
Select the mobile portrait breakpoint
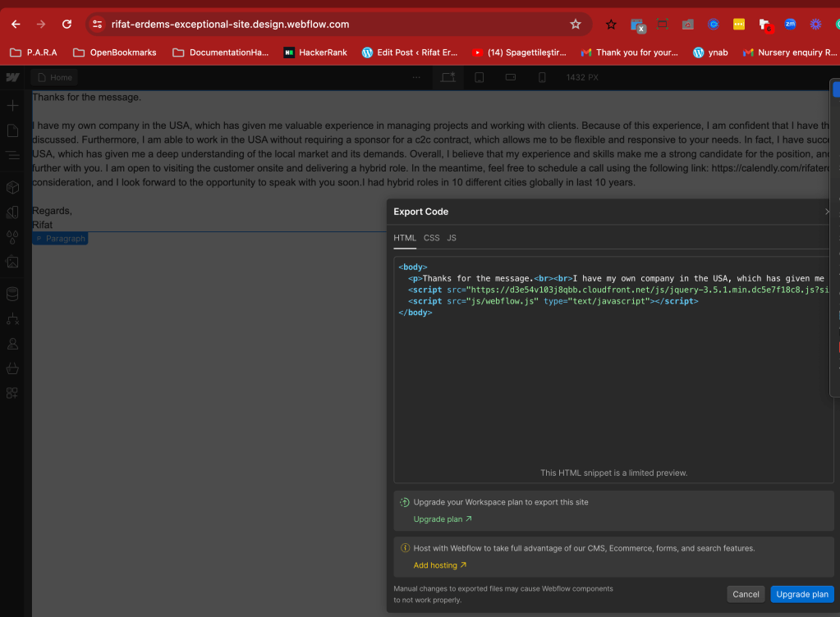coord(542,78)
